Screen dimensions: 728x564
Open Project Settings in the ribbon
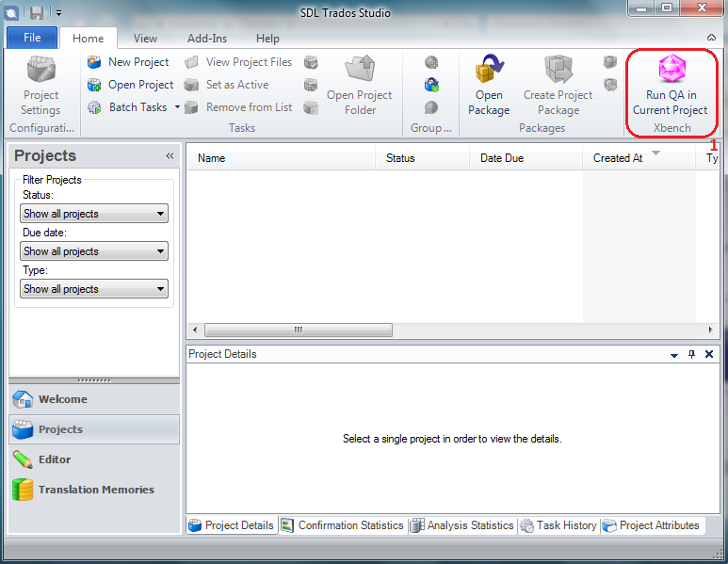[40, 86]
